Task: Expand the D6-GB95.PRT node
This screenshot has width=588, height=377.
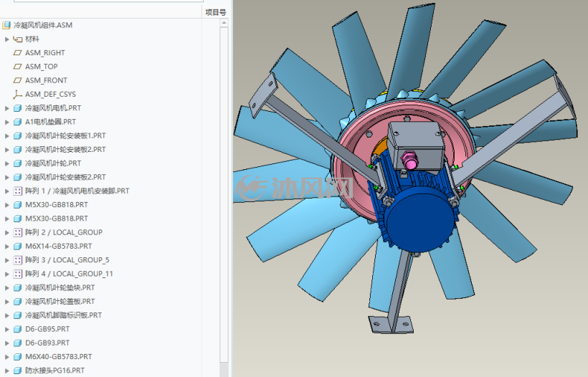Action: 6,329
